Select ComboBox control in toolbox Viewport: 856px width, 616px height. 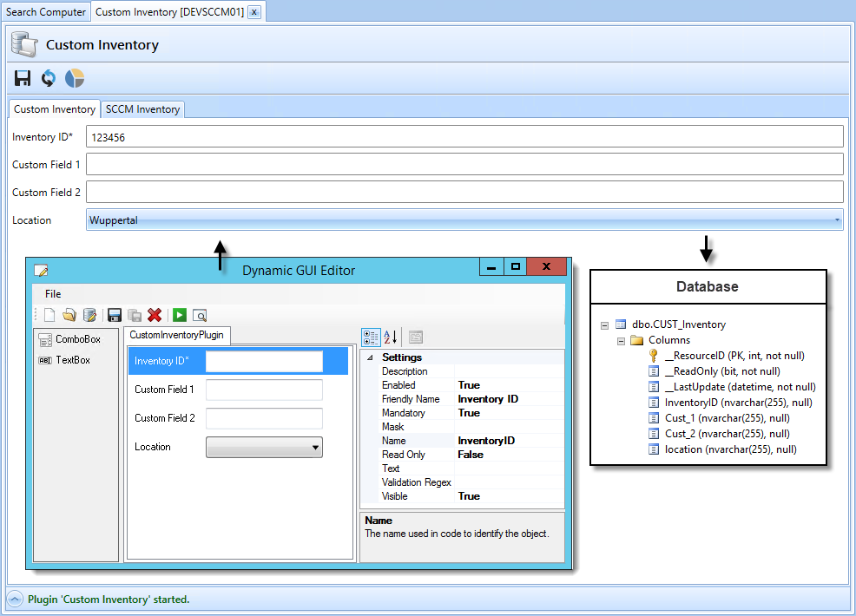69,339
